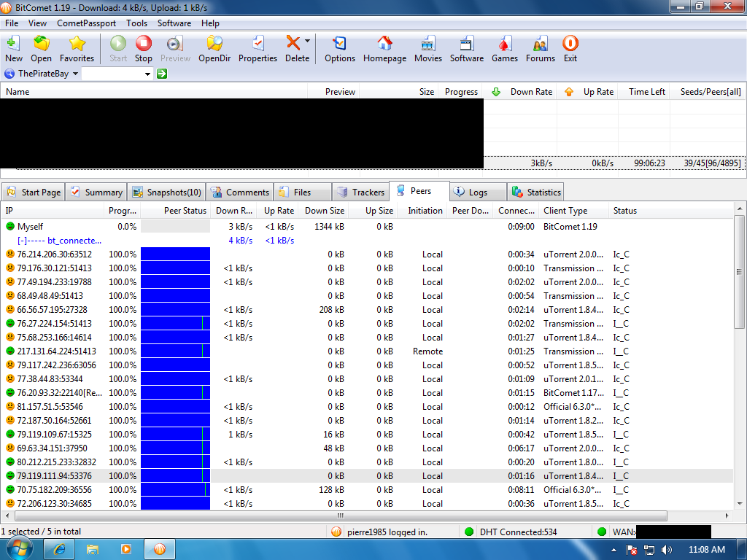Select peer 217.131.64.224:51413 row
747x560 pixels.
[x=367, y=351]
